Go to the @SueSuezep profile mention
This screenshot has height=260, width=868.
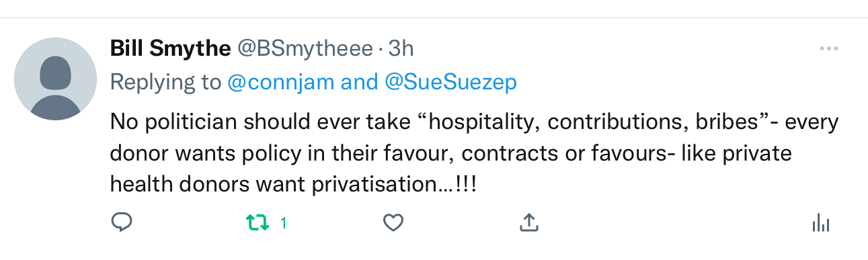[451, 82]
